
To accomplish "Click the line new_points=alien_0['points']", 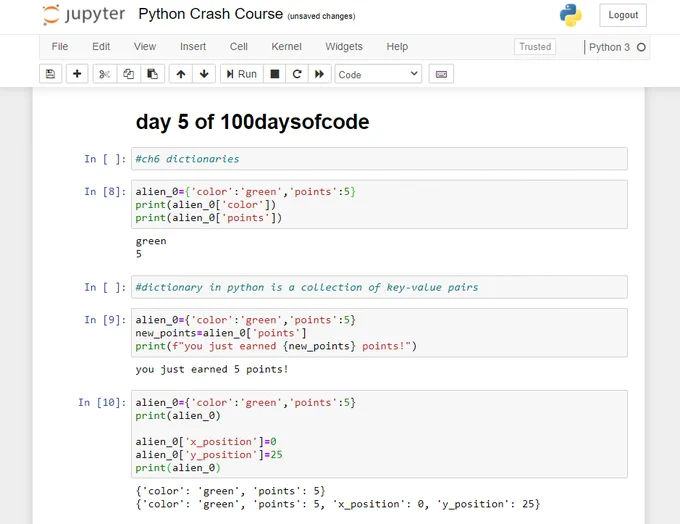I will (x=221, y=333).
